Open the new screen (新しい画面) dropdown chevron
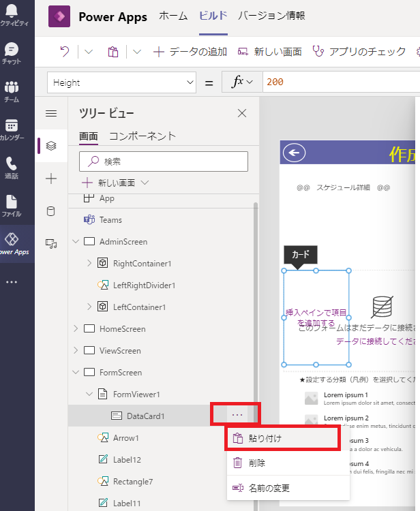The height and width of the screenshot is (511, 420). click(145, 183)
